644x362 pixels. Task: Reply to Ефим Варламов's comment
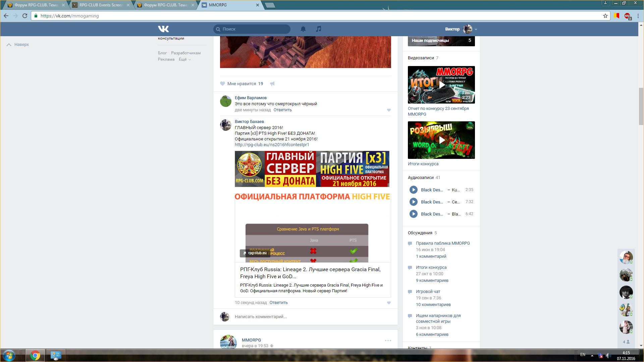coord(282,110)
